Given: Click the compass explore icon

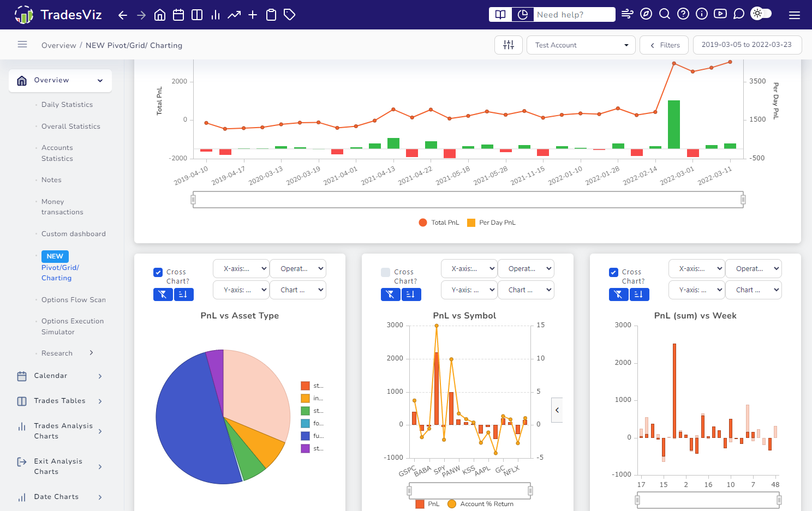Looking at the screenshot, I should click(646, 14).
